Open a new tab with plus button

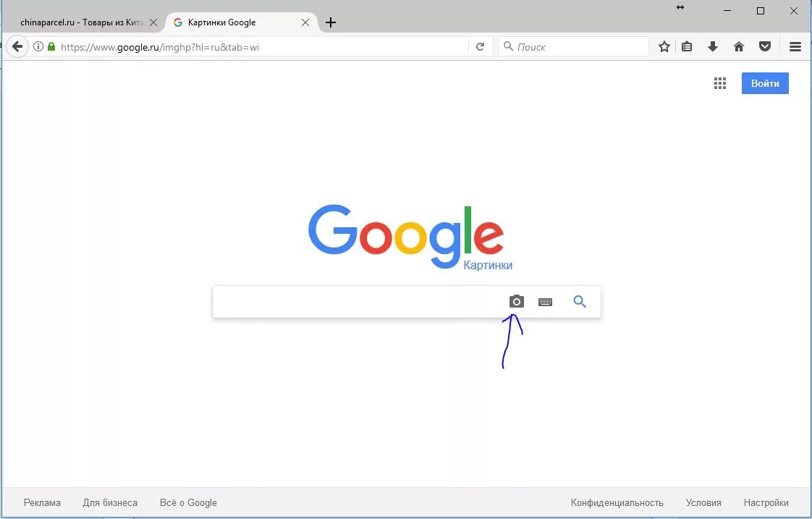tap(331, 22)
